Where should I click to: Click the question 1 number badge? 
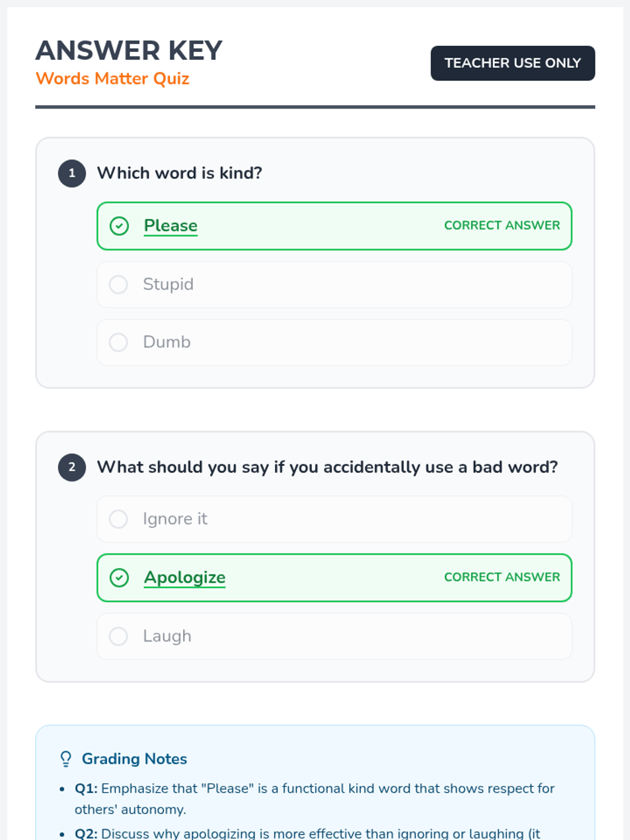click(72, 173)
